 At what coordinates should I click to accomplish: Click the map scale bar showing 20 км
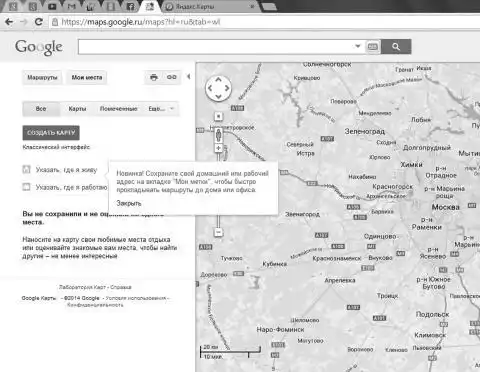coord(230,351)
